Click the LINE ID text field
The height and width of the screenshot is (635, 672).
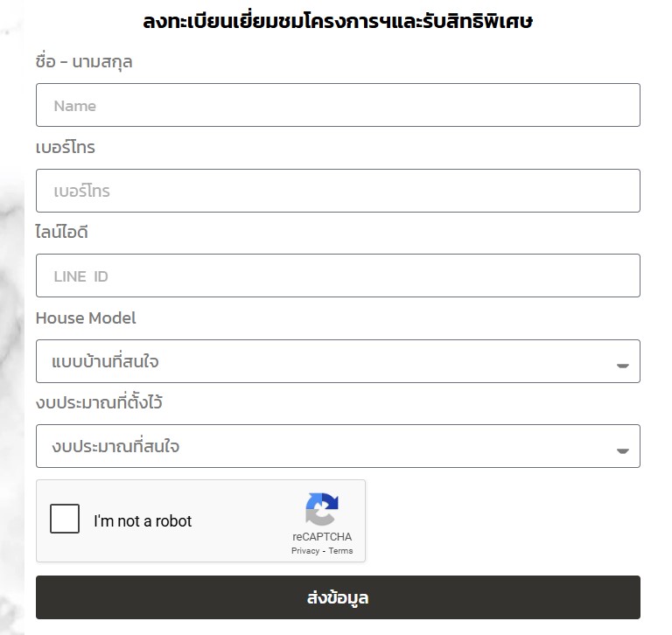(338, 276)
